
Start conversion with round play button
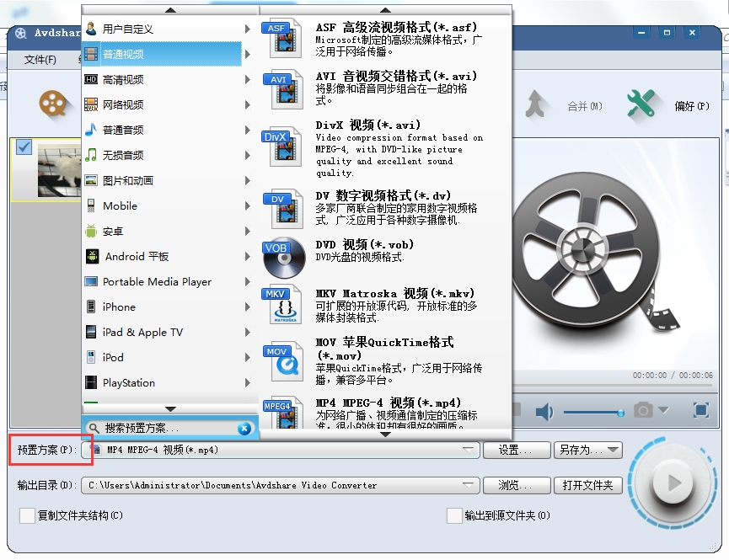pos(673,483)
